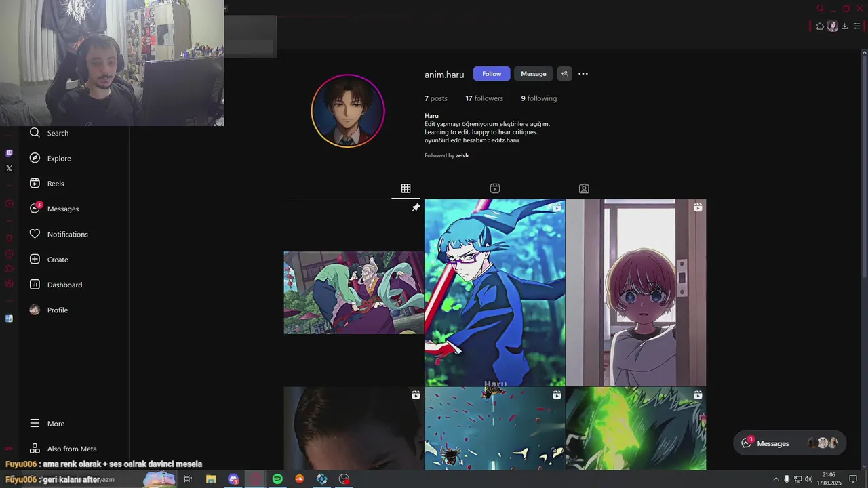Open the Dashboard page
The width and height of the screenshot is (868, 488).
tap(56, 285)
